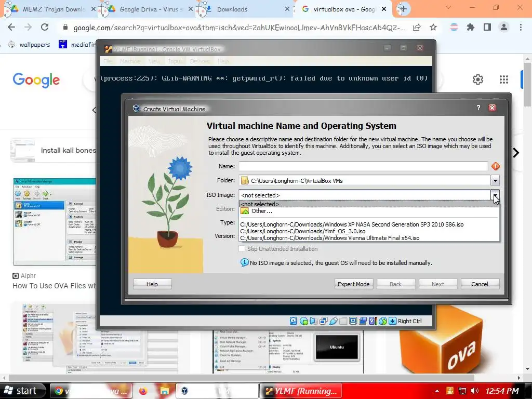The height and width of the screenshot is (399, 532).
Task: Click the YLMF [Running] taskbar button
Action: point(301,391)
